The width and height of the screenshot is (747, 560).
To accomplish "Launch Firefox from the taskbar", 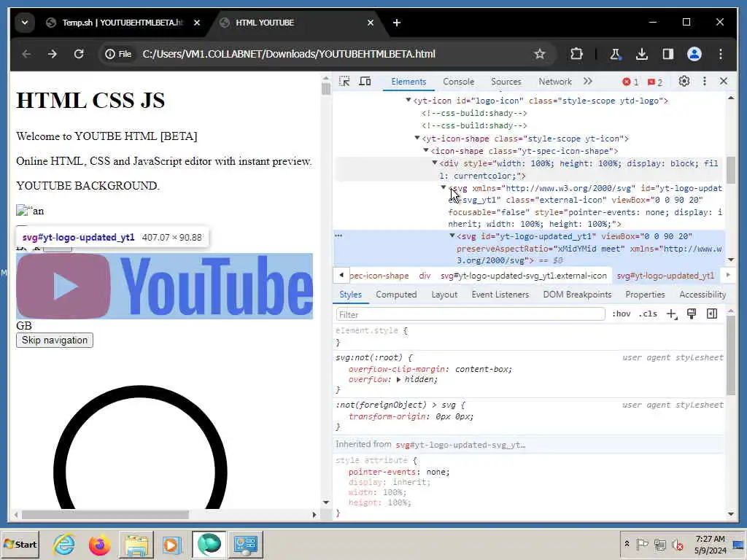I will tap(99, 544).
